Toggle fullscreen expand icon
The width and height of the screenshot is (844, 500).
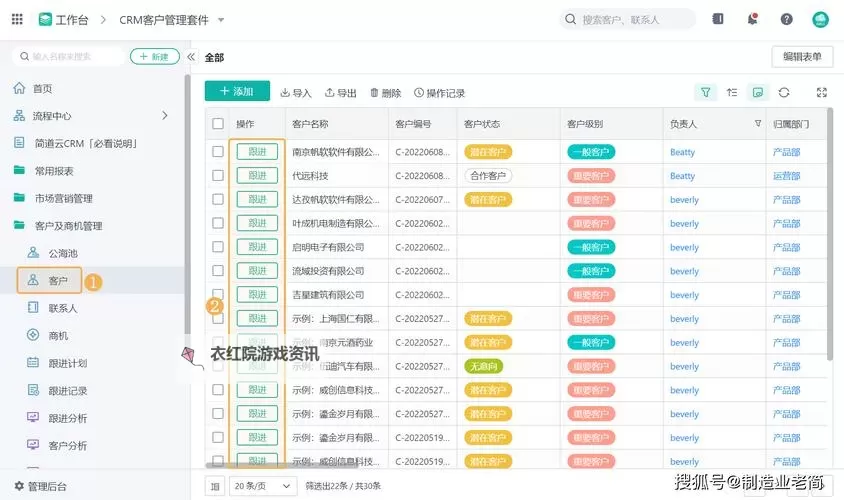click(821, 93)
